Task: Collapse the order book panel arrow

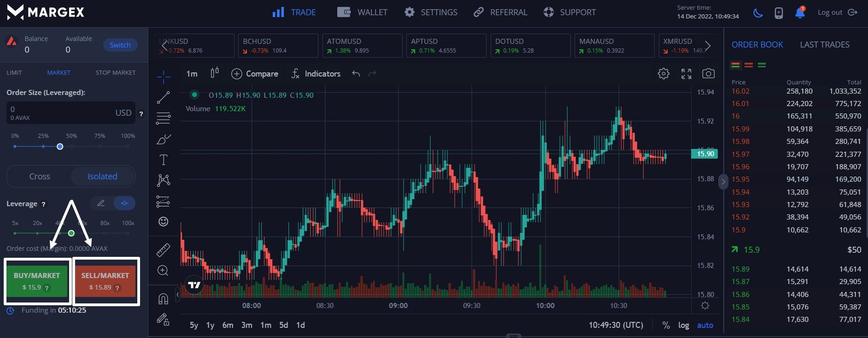Action: tap(723, 182)
